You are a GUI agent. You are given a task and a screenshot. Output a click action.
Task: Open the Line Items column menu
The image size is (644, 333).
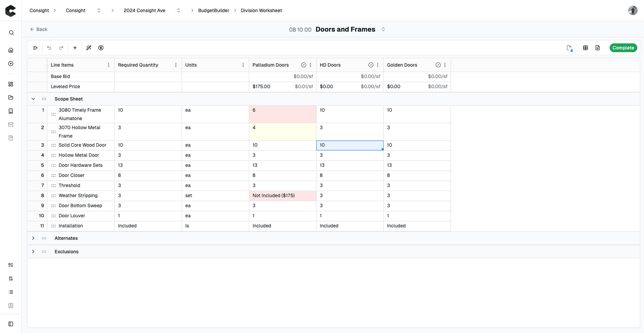[109, 65]
